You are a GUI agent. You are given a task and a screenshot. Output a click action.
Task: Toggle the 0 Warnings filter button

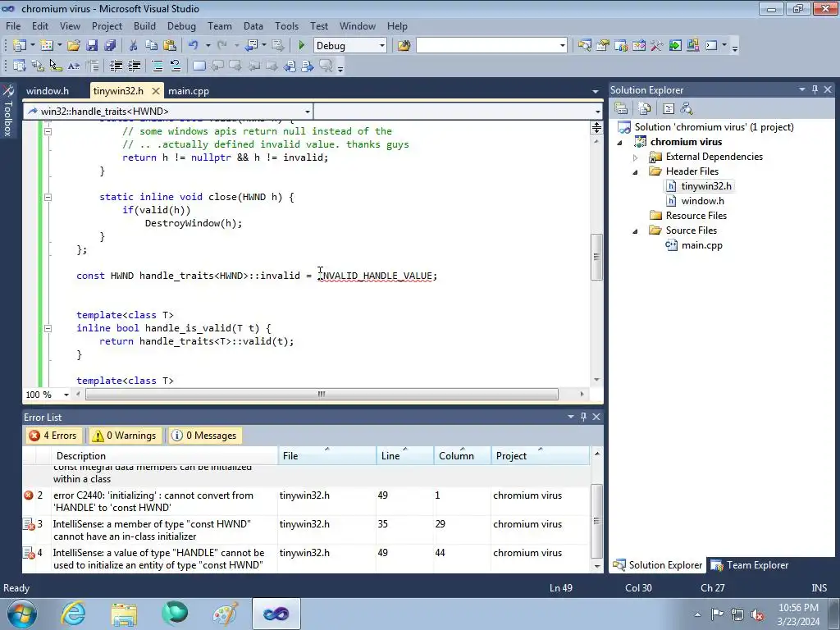125,436
